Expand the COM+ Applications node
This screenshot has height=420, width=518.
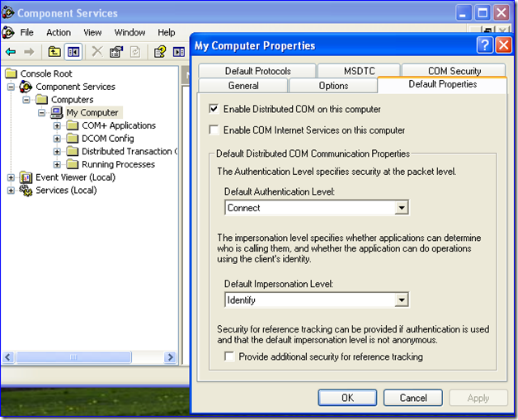pyautogui.click(x=57, y=125)
